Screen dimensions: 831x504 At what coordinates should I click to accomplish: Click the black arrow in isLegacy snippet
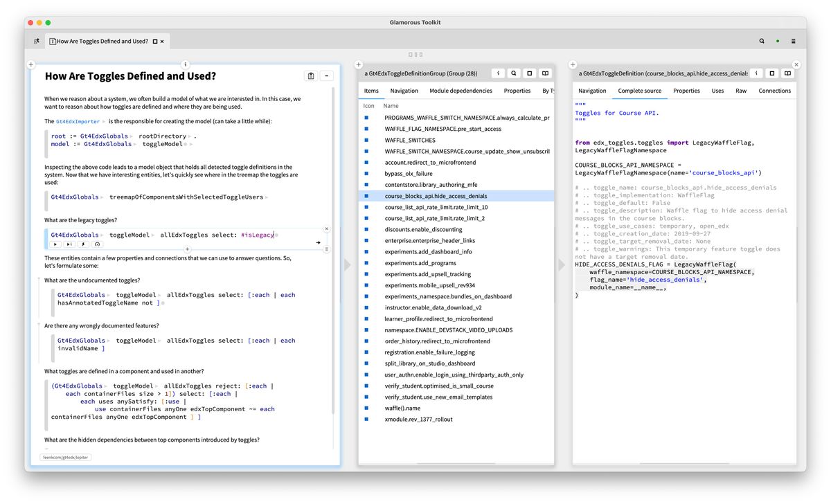[319, 242]
